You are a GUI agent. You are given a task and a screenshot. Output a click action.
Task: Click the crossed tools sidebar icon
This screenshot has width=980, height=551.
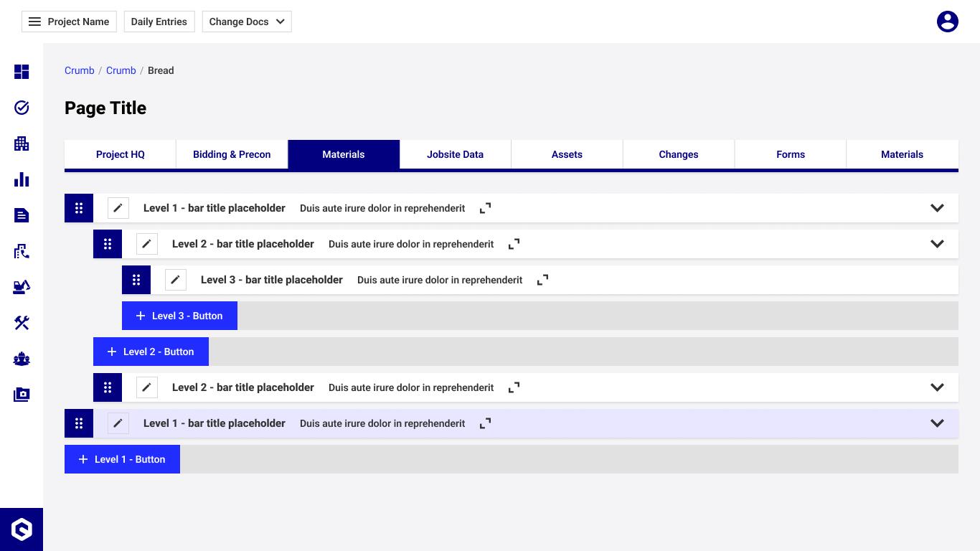(x=22, y=323)
